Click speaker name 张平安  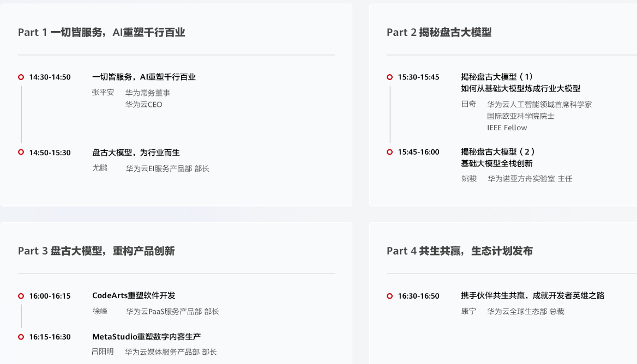(x=103, y=93)
